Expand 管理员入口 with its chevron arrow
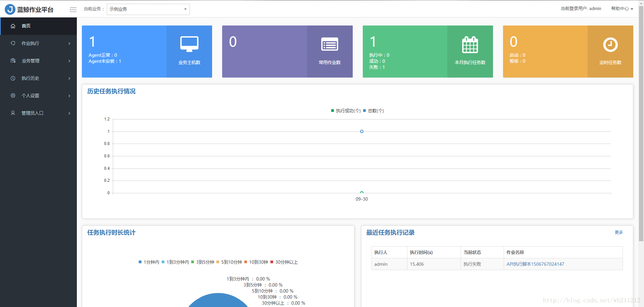The height and width of the screenshot is (307, 644). point(69,113)
